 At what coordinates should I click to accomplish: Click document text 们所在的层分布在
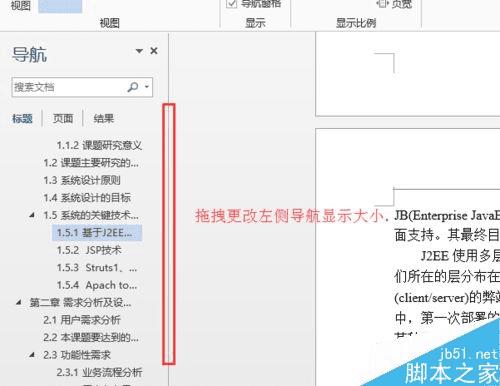pos(447,276)
